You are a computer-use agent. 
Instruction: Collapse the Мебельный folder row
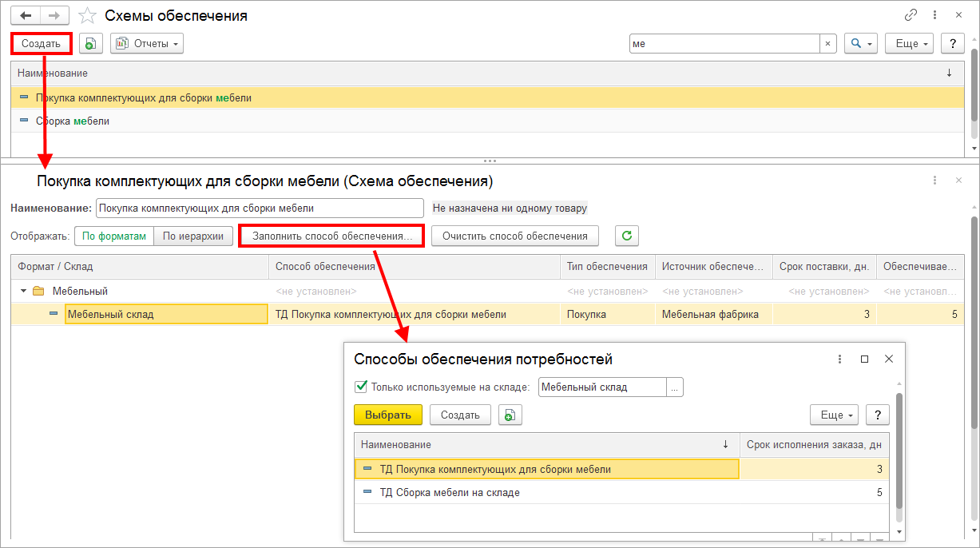[x=24, y=292]
